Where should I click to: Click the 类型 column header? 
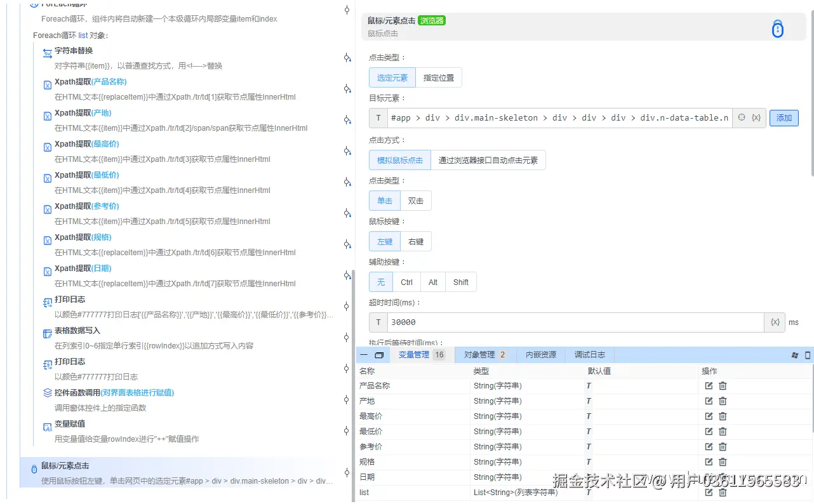click(x=481, y=371)
